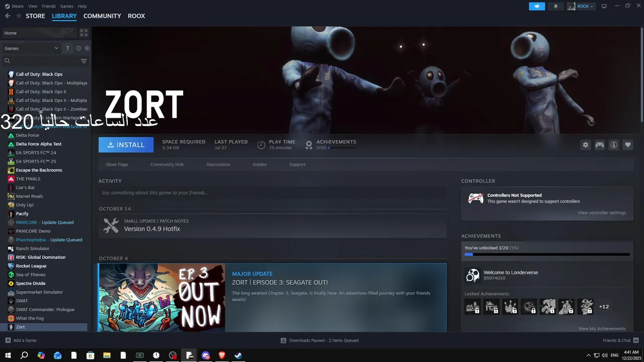Go to the COMMUNITY section

(x=102, y=16)
